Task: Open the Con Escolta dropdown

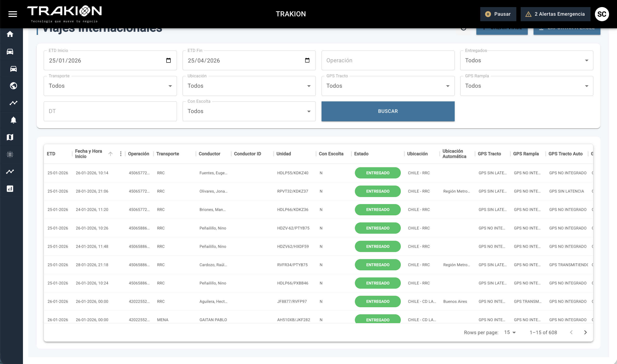Action: click(x=249, y=111)
